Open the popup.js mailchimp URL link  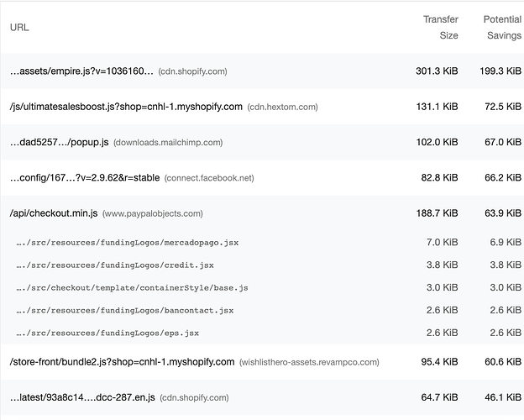click(x=59, y=142)
